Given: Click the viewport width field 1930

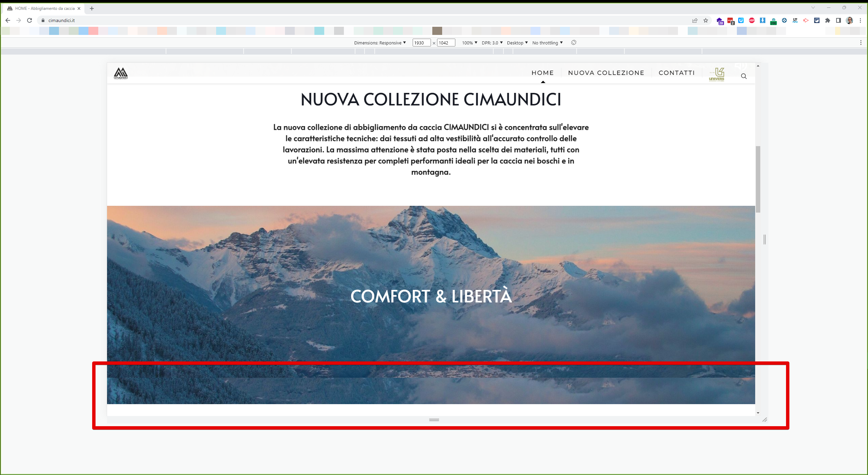Looking at the screenshot, I should point(421,43).
